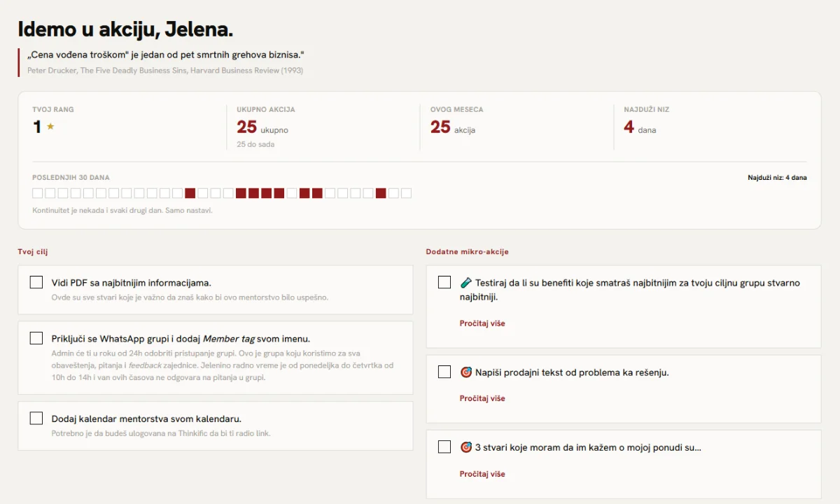840x504 pixels.
Task: Click the 'OVOG MESECA' label
Action: 457,110
